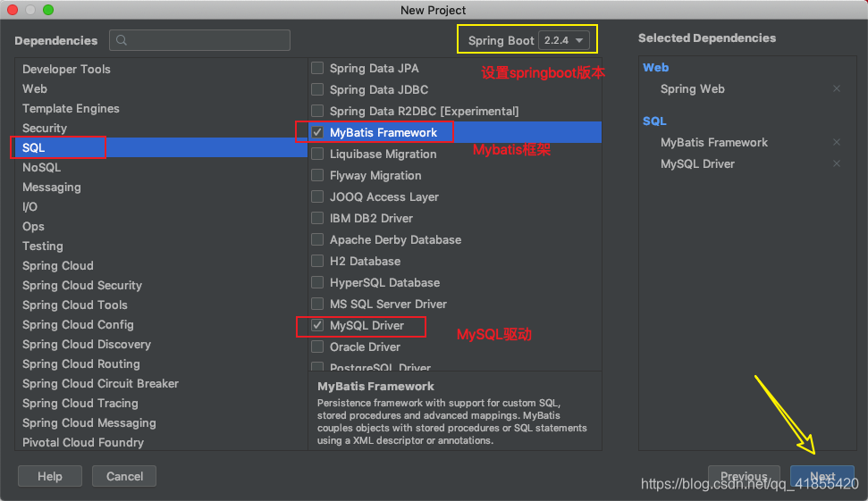
Task: Toggle the Spring Data JPA checkbox
Action: click(x=317, y=68)
